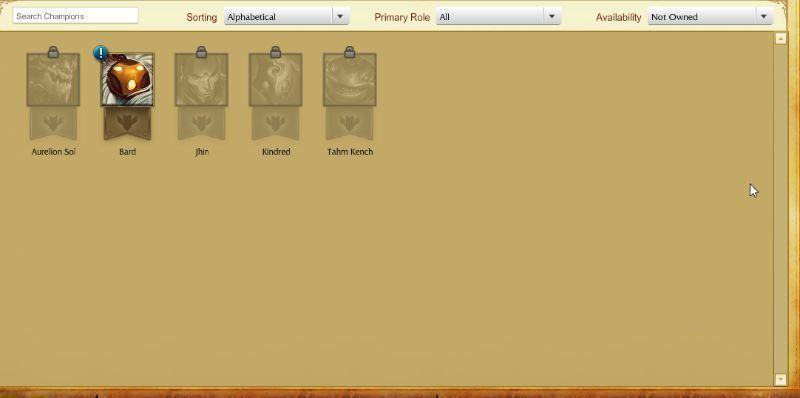Click the lock icon above Aurelion Sol
This screenshot has width=800, height=398.
coord(53,52)
